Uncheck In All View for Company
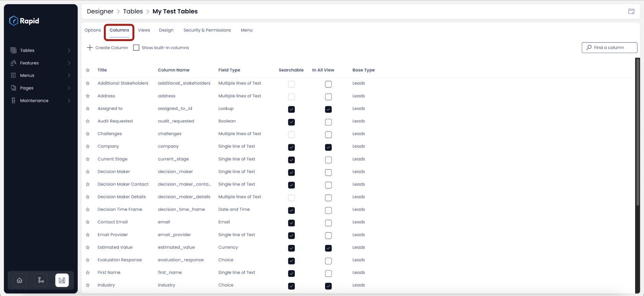The height and width of the screenshot is (296, 644). click(x=328, y=147)
